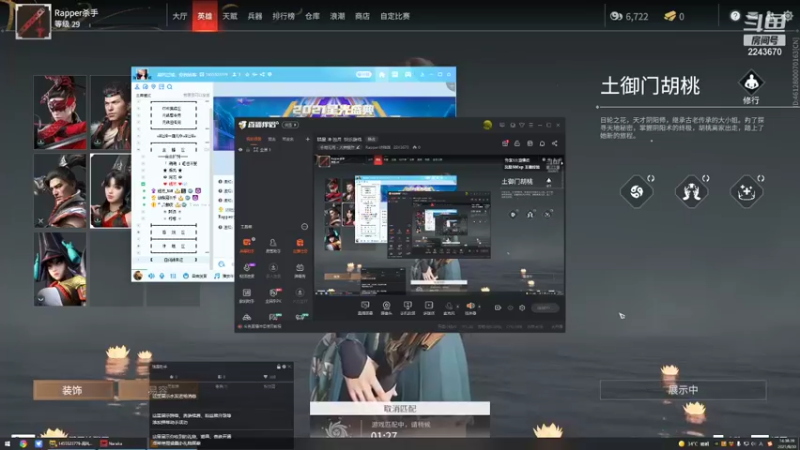The width and height of the screenshot is (800, 450).
Task: Click the 装饰 decoration button
Action: 72,390
